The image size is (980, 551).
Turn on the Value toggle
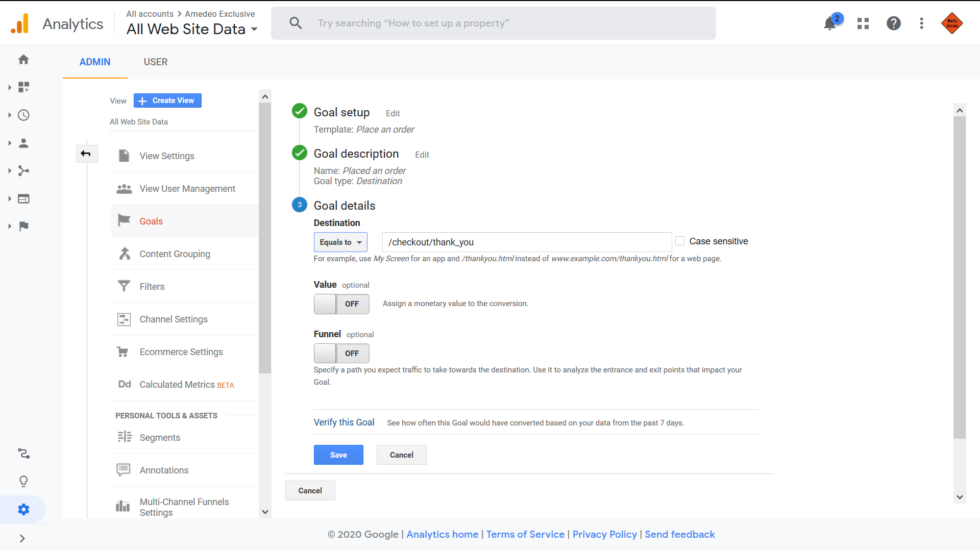click(x=341, y=304)
